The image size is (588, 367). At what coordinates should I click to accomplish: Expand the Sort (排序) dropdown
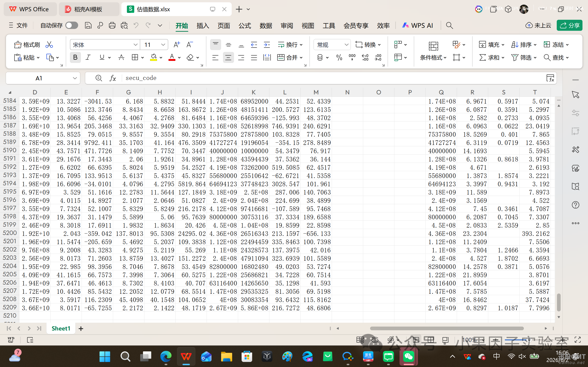[535, 45]
